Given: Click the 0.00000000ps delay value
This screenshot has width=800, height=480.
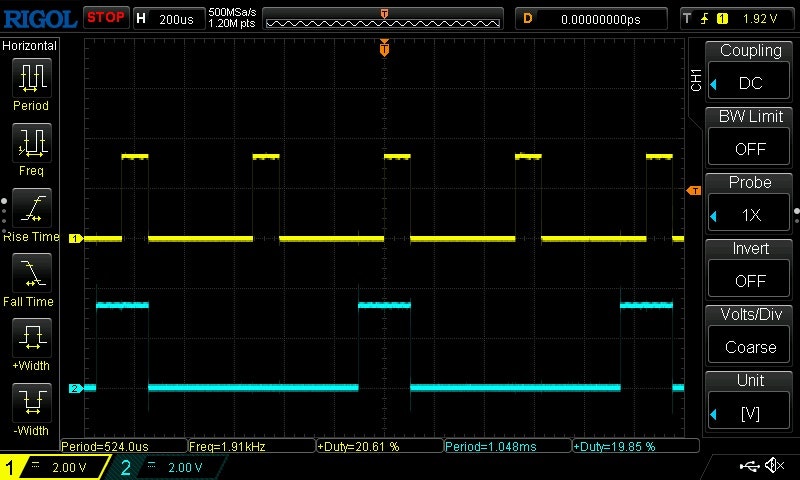Looking at the screenshot, I should [x=601, y=20].
